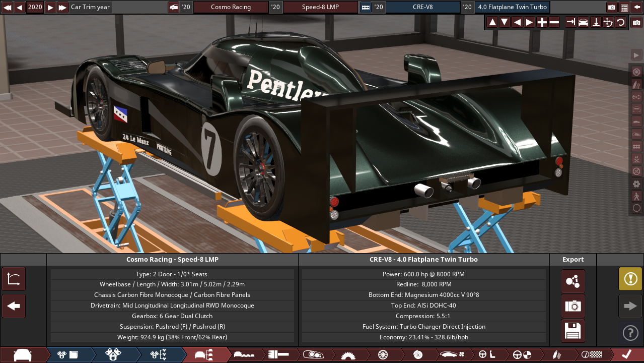Toggle the wheel visibility icon
Image resolution: width=644 pixels, height=363 pixels.
point(636,72)
